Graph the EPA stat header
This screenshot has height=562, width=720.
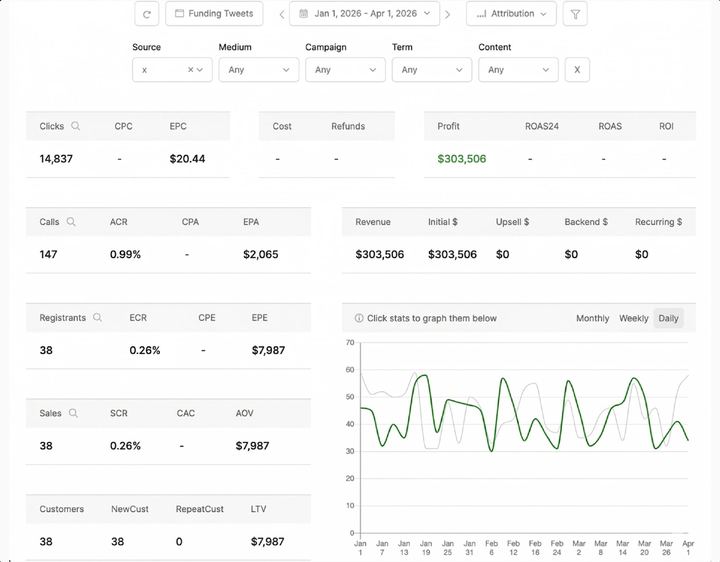point(251,222)
